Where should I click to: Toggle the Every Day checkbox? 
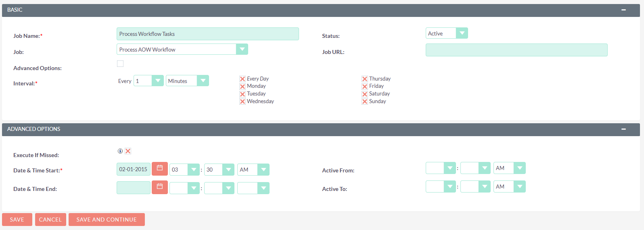(x=243, y=79)
